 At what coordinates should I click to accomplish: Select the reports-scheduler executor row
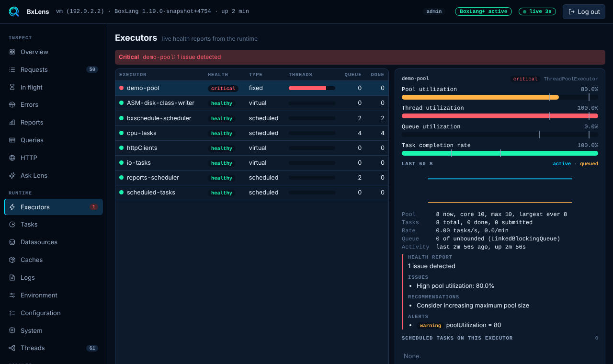click(252, 178)
